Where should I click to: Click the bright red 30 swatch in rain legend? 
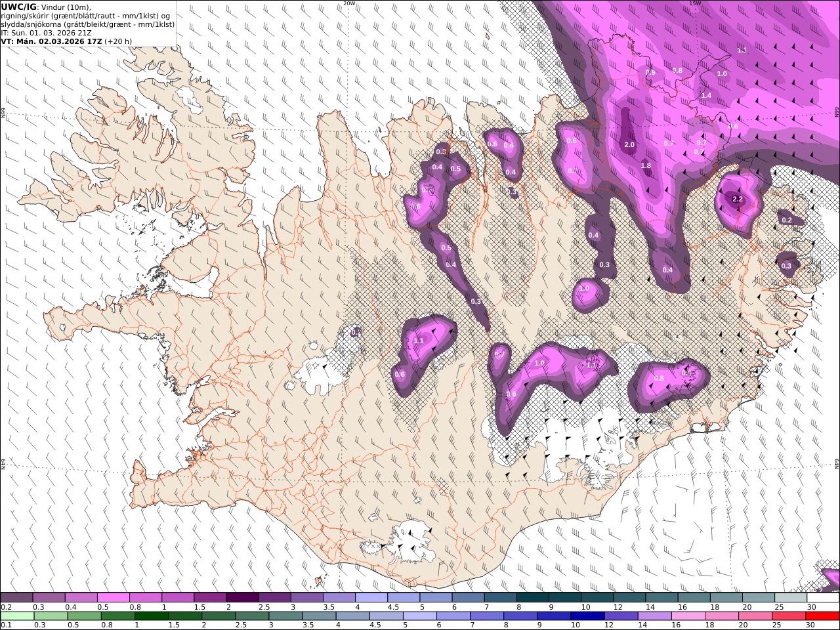coord(823,616)
